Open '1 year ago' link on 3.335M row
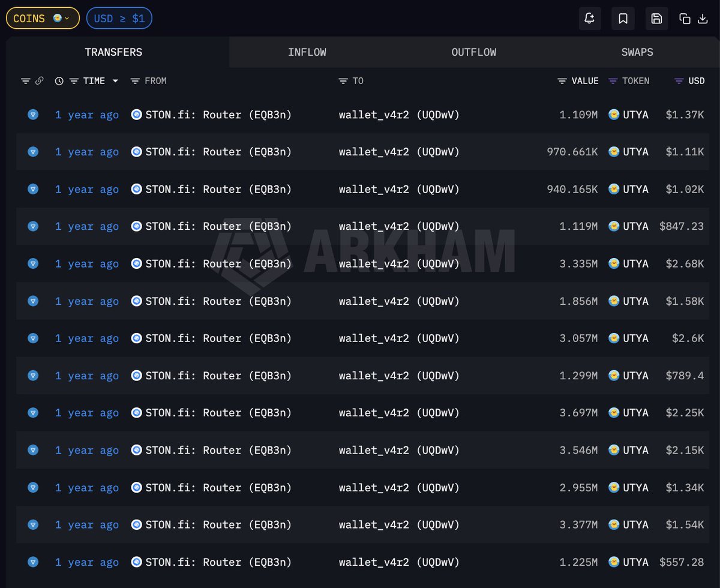The height and width of the screenshot is (588, 720). (x=87, y=263)
